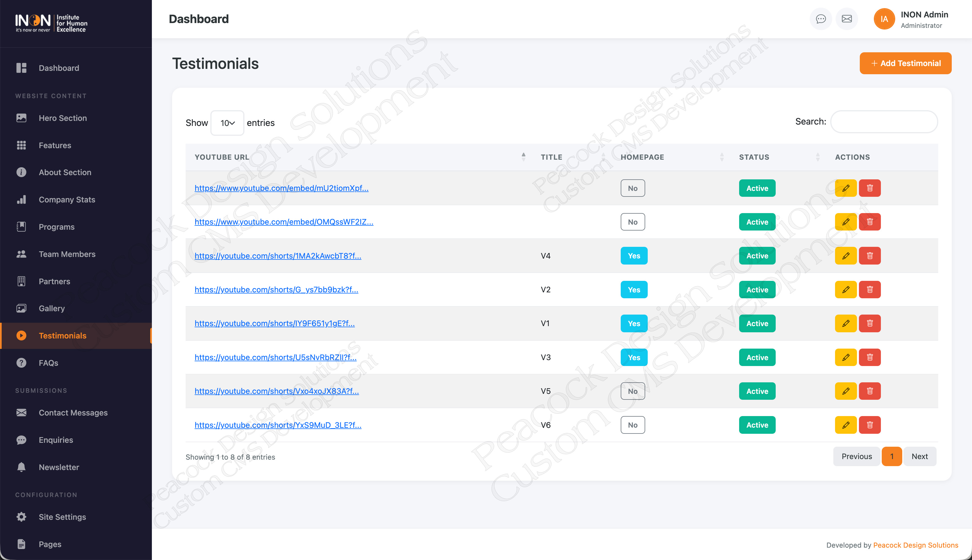Open the Show entries count dropdown
Screen dimensions: 972x560
pos(227,123)
